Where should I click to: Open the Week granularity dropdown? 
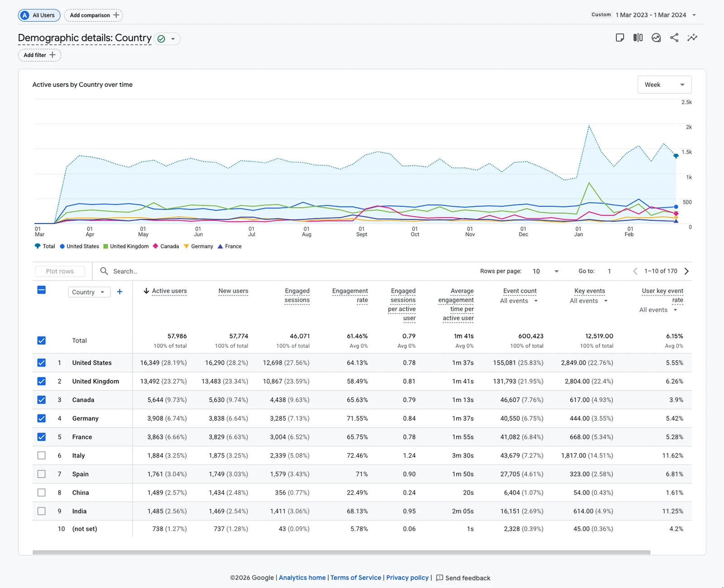point(664,85)
